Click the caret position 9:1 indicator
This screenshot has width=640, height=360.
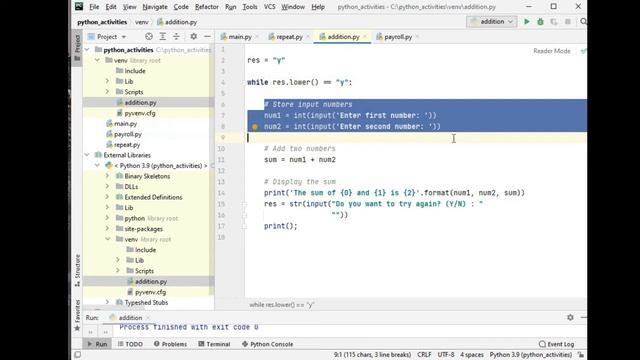(372, 355)
